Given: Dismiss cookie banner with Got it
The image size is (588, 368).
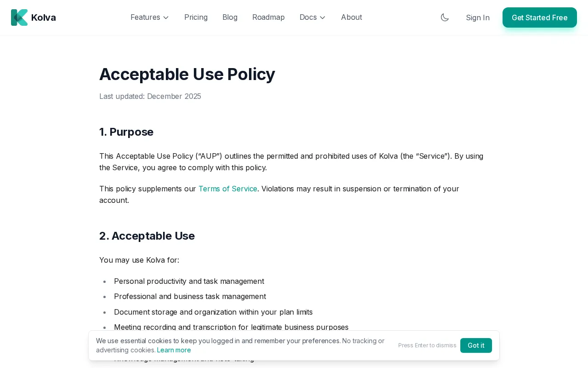Looking at the screenshot, I should tap(476, 345).
